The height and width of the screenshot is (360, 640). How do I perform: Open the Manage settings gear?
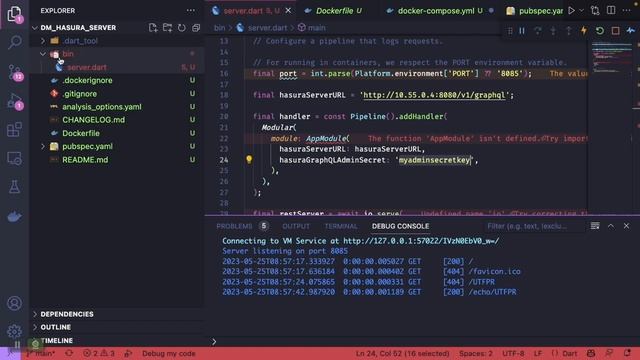[x=14, y=331]
